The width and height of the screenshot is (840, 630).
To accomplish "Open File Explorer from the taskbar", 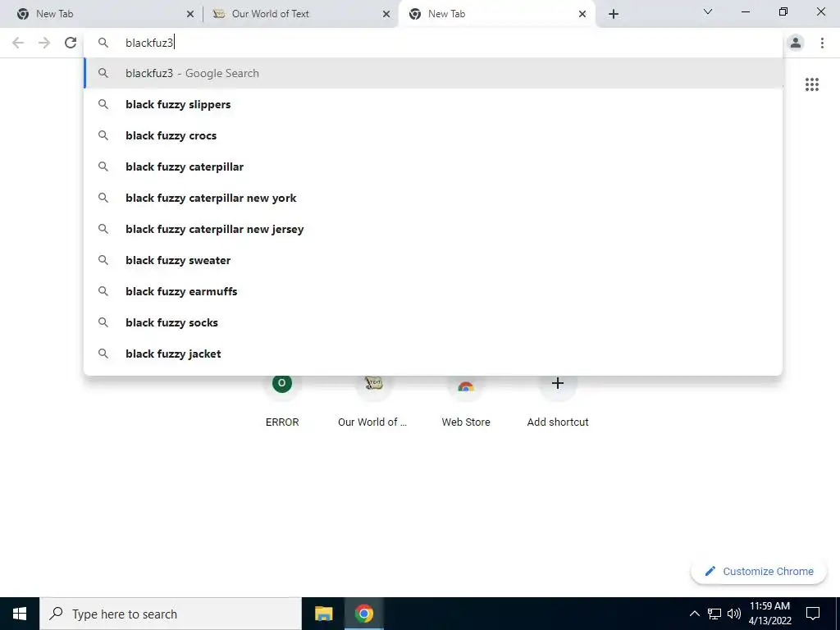I will [323, 614].
